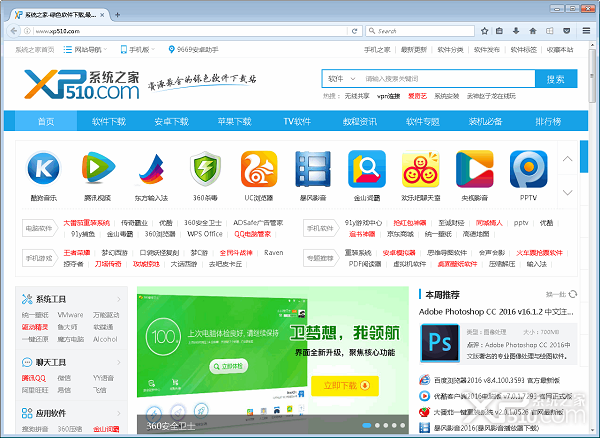Screen dimensions: 600x438
Task: Select the 苹果下载 navigation tab
Action: click(x=234, y=121)
